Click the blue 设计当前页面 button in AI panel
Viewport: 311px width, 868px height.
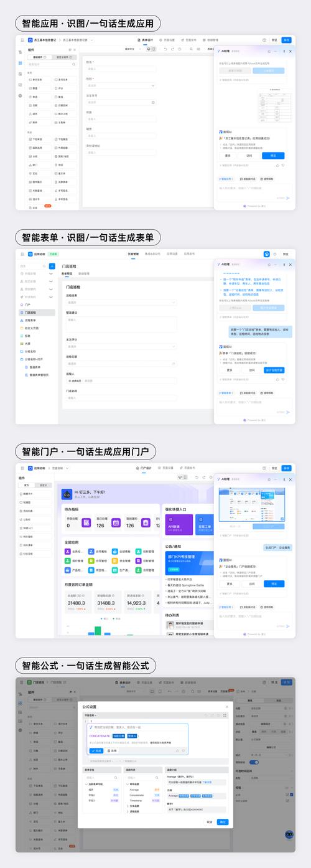274,370
